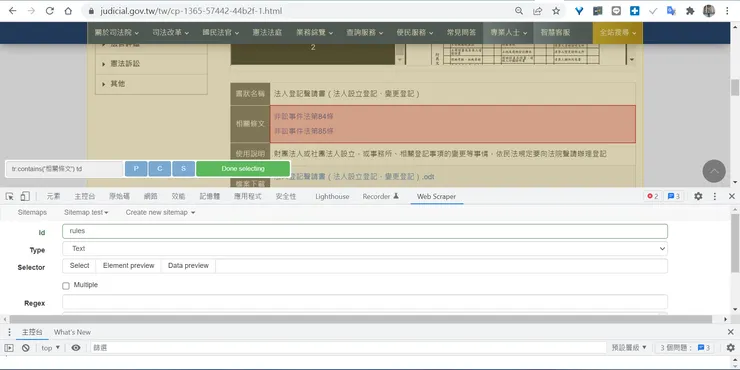Click the red error count badge
This screenshot has width=740, height=370.
[653, 196]
